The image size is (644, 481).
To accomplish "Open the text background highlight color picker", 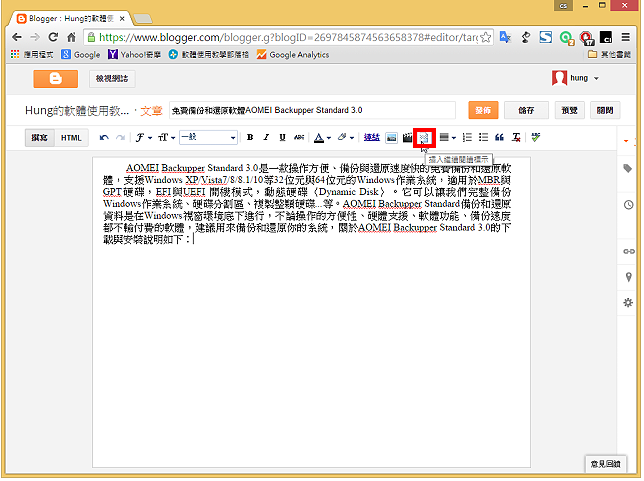I will click(x=346, y=138).
